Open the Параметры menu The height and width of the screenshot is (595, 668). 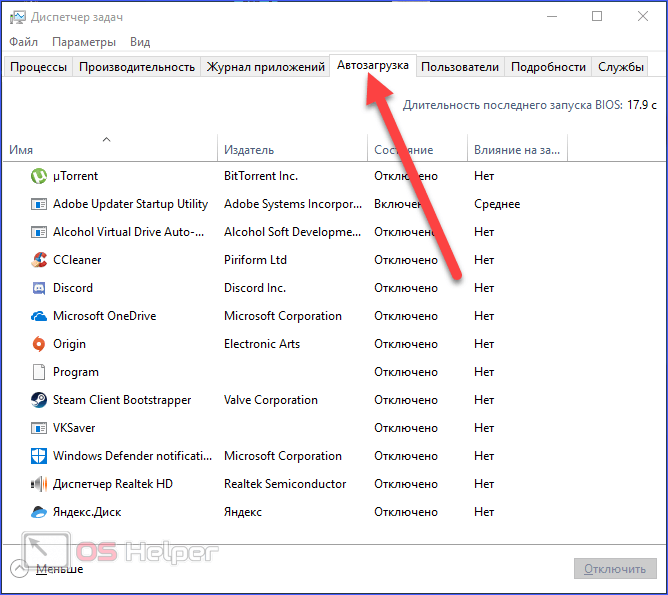84,42
